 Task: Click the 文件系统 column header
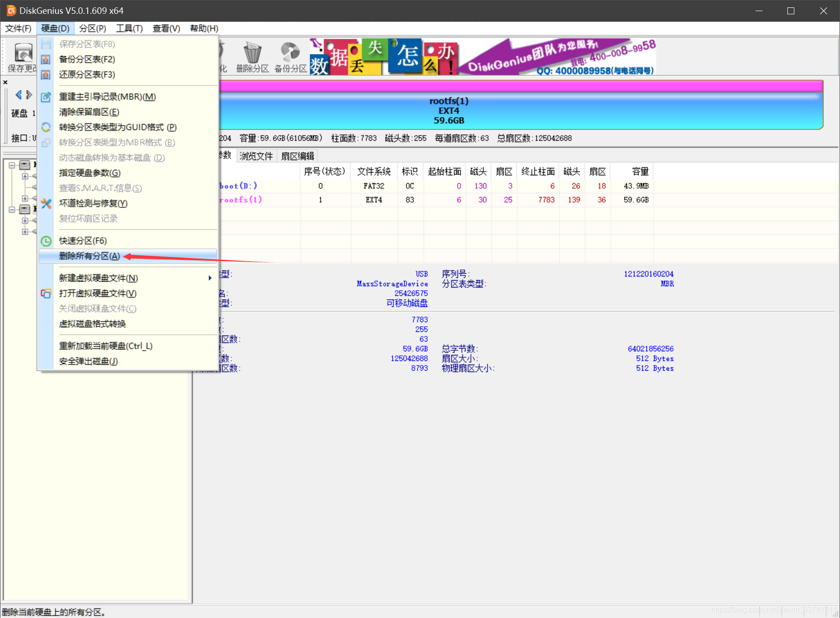pyautogui.click(x=374, y=172)
